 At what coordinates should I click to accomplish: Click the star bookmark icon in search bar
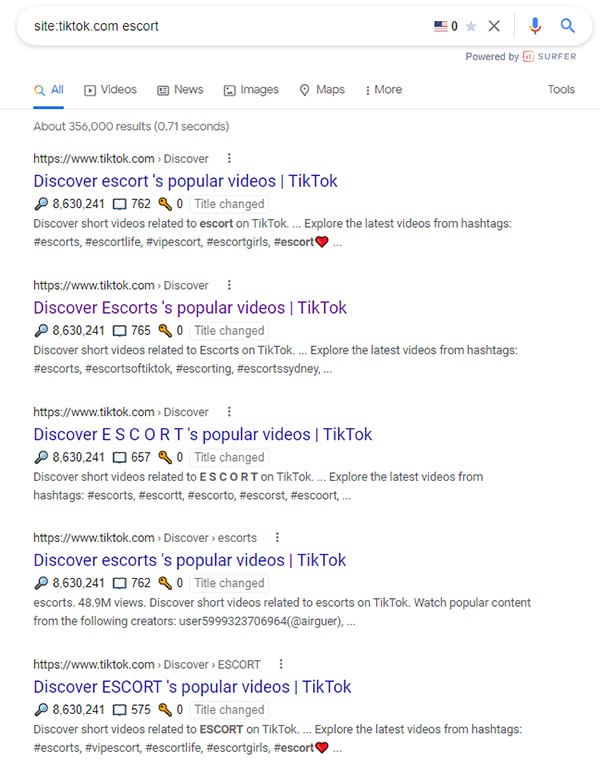471,26
